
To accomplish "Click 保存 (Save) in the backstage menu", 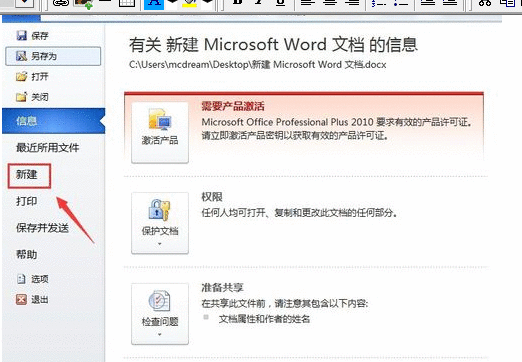I will (x=32, y=35).
